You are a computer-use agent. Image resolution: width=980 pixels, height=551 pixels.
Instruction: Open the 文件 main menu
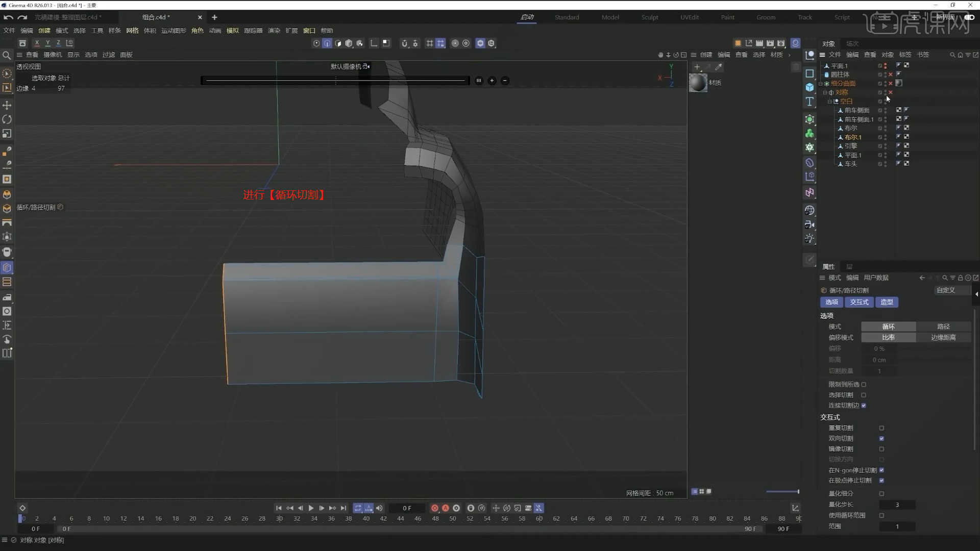click(x=9, y=31)
